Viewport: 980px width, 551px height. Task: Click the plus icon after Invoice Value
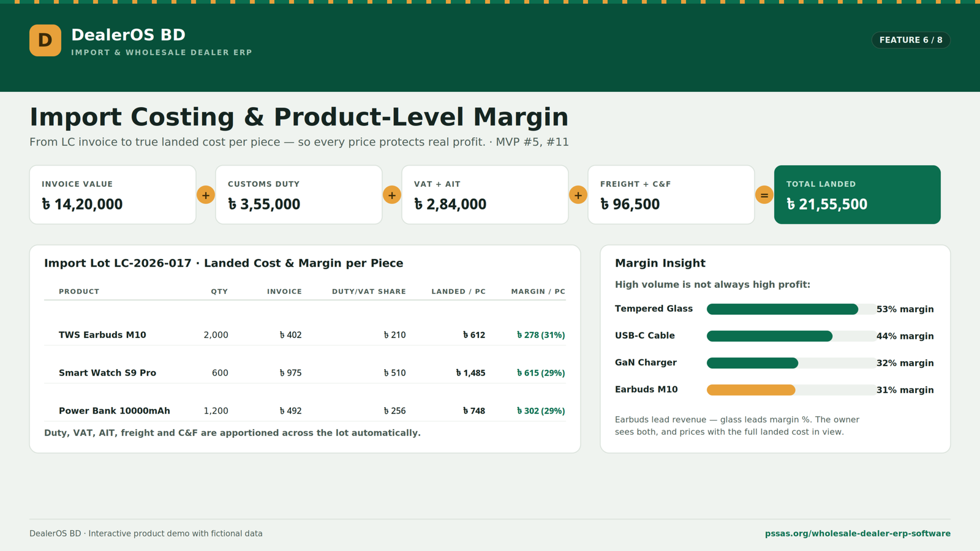pos(206,195)
